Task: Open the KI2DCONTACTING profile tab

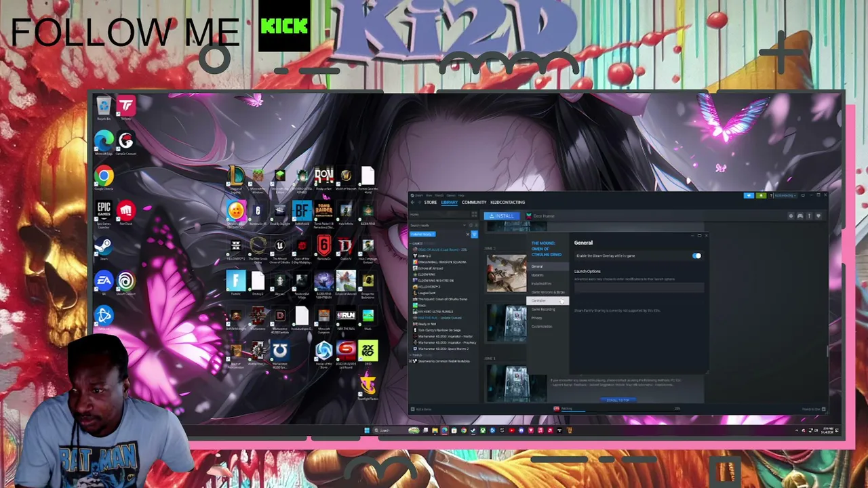Action: click(x=507, y=202)
